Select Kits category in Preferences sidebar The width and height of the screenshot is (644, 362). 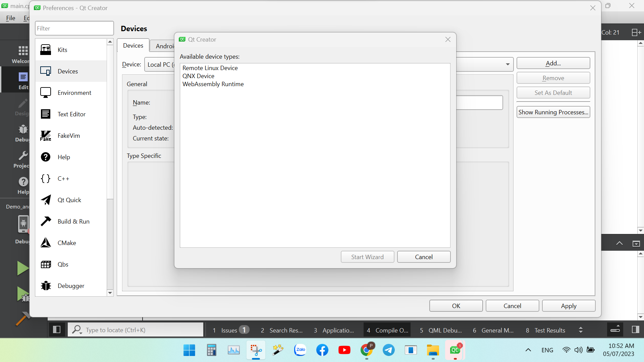click(x=71, y=50)
